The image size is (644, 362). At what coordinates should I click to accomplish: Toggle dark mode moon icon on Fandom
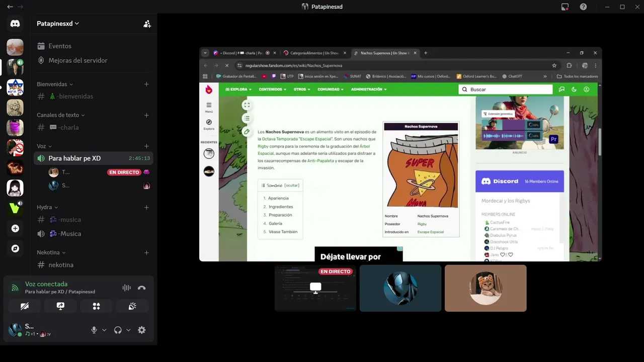[x=574, y=89]
